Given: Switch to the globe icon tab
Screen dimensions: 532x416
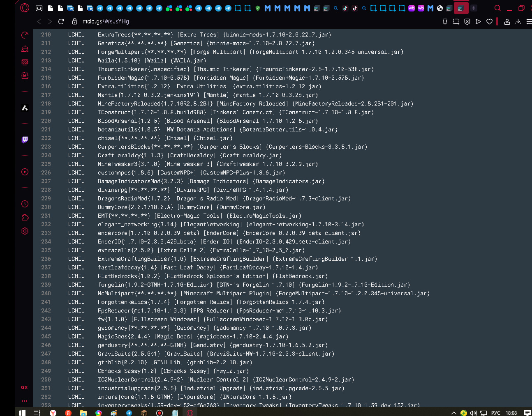Looking at the screenshot, I should (440, 8).
